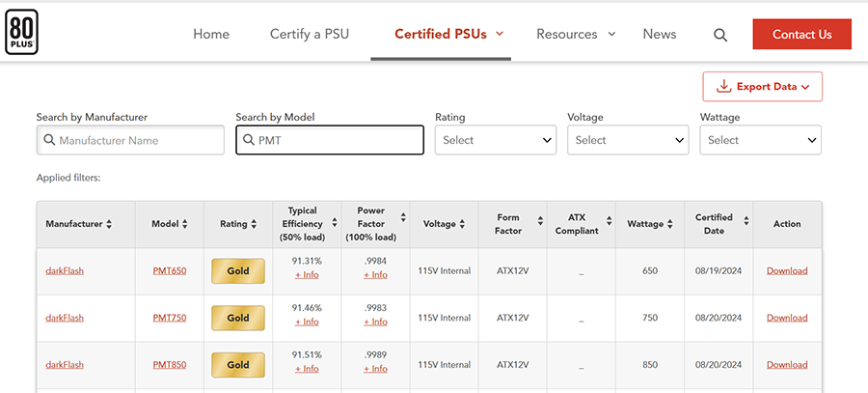Sort by Power Factor column arrows
Screen dimensions: 868x393
pos(403,218)
